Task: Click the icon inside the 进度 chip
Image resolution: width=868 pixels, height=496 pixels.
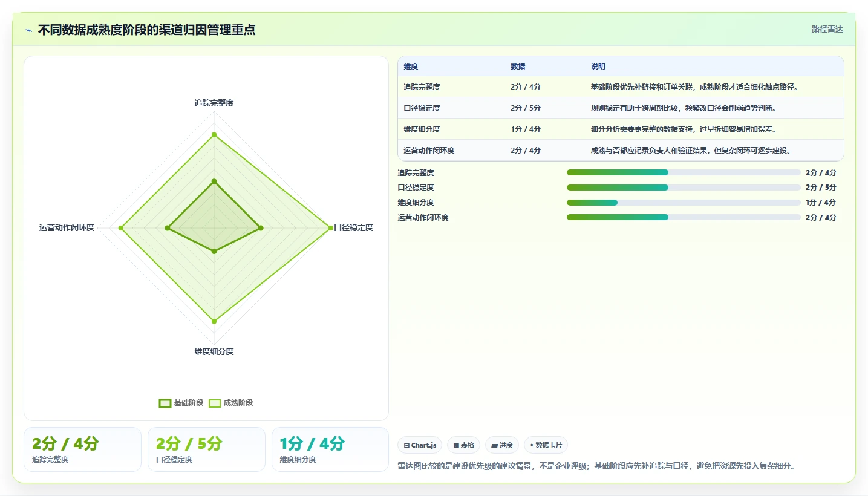Action: coord(494,445)
